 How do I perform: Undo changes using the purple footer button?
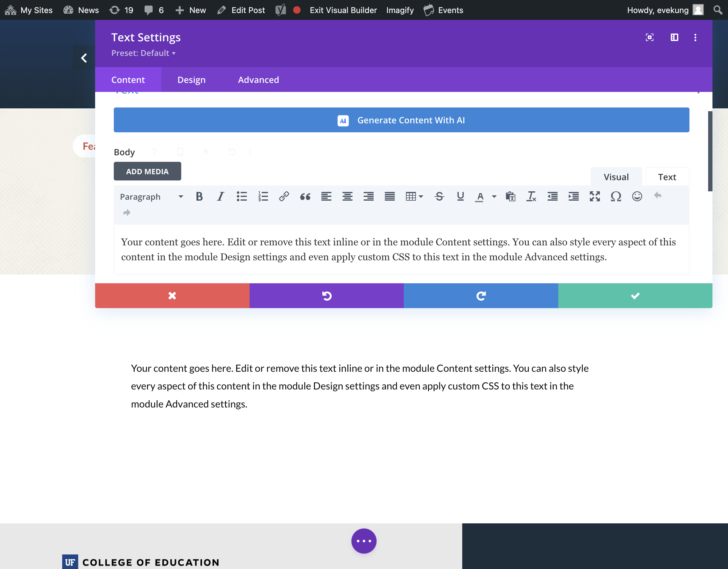click(327, 296)
